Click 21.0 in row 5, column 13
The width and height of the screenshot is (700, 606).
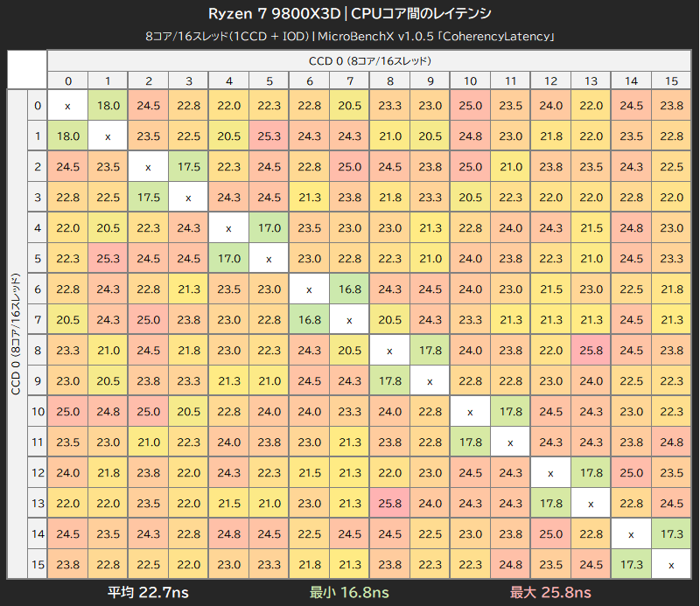click(591, 258)
